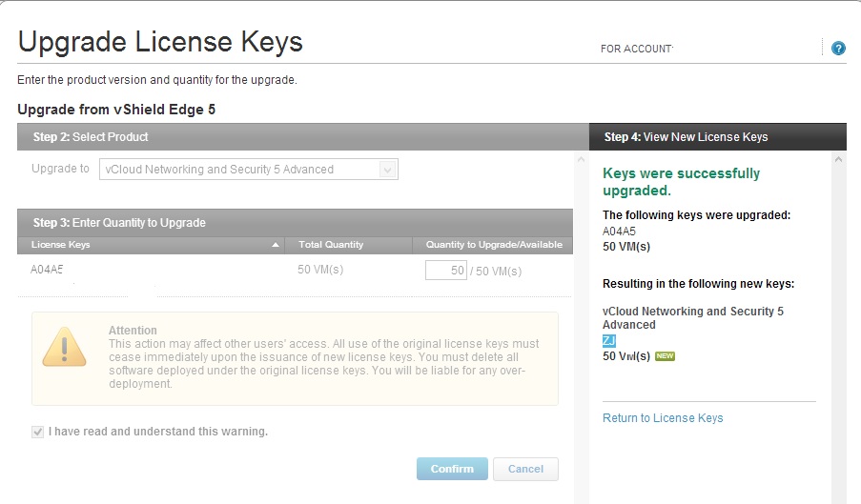Screen dimensions: 861x504
Task: Sort by the License Keys column arrow
Action: 276,245
